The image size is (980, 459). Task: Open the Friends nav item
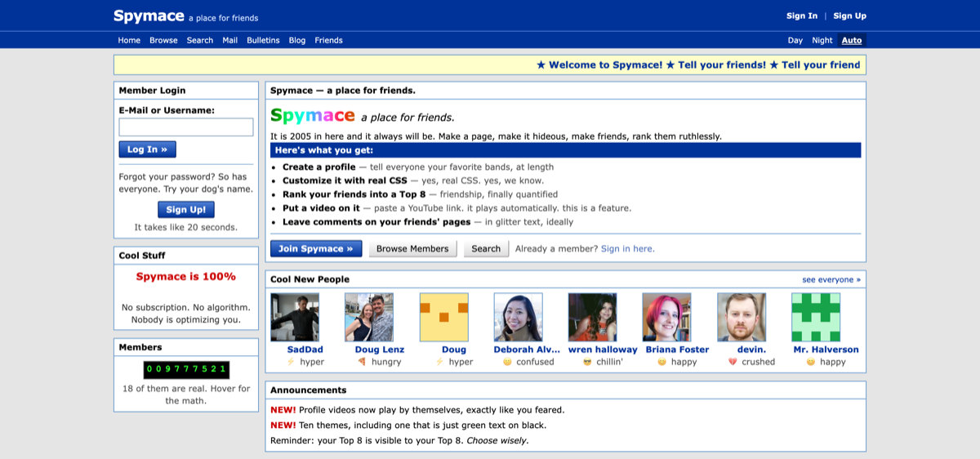pos(329,40)
